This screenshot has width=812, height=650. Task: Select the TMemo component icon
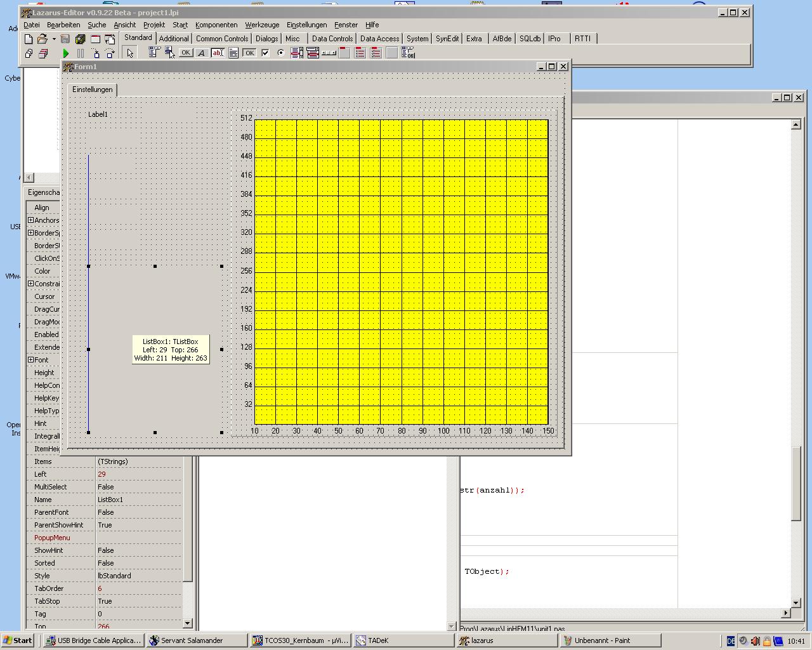pyautogui.click(x=233, y=53)
